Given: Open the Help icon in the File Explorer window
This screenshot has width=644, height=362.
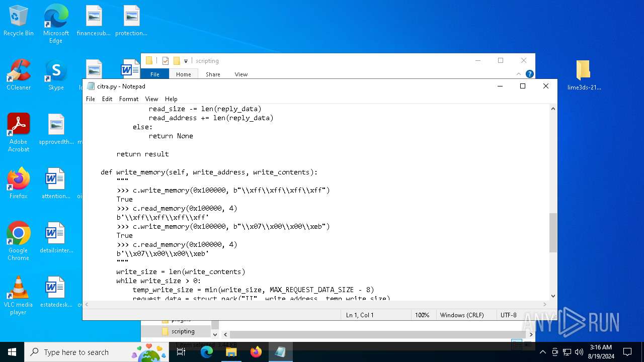Looking at the screenshot, I should 529,74.
